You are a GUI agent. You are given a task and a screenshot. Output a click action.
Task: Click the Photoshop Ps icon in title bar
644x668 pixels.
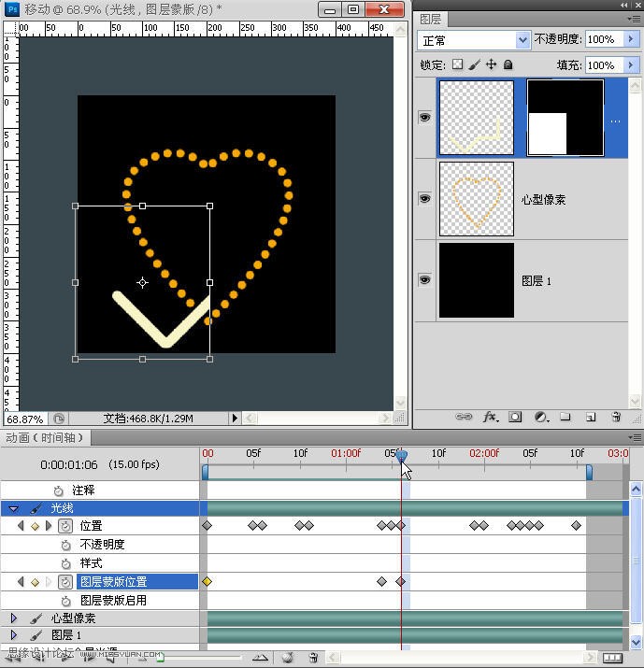point(12,9)
